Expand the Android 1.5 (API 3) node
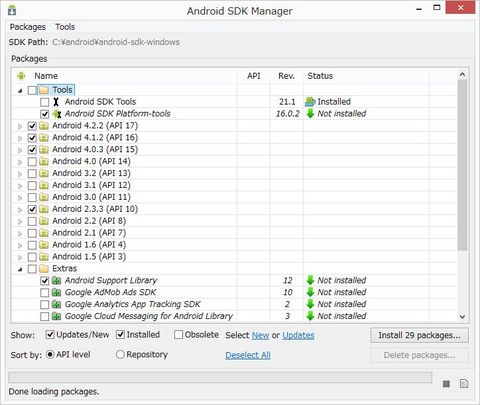 click(x=20, y=257)
